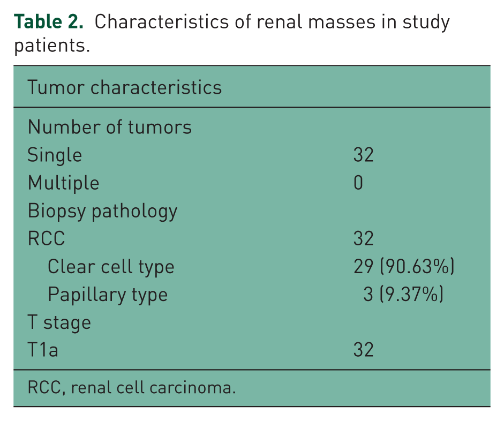This screenshot has width=504, height=421.
Task: Click the value 32 beside T1a
Action: click(x=364, y=350)
